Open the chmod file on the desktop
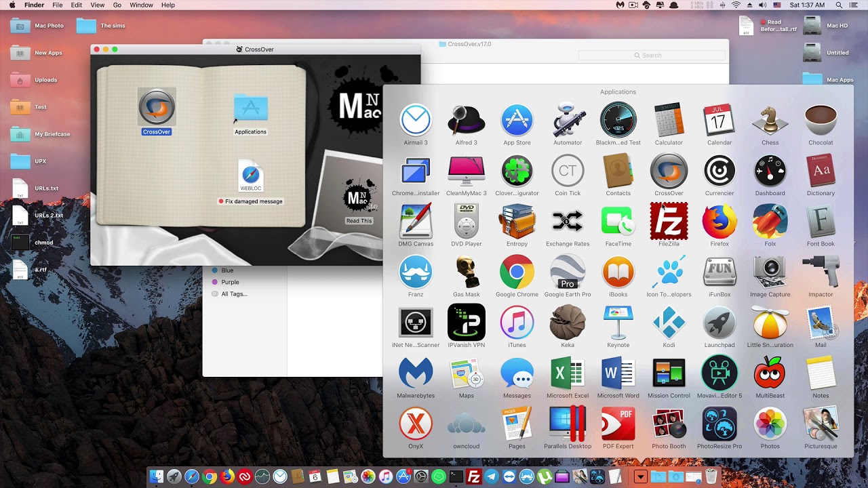The height and width of the screenshot is (488, 868). coord(20,243)
